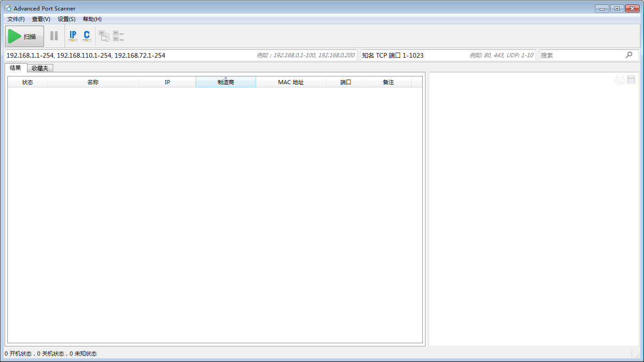Select the 结果 tab
Viewport: 644px width, 362px height.
[16, 68]
